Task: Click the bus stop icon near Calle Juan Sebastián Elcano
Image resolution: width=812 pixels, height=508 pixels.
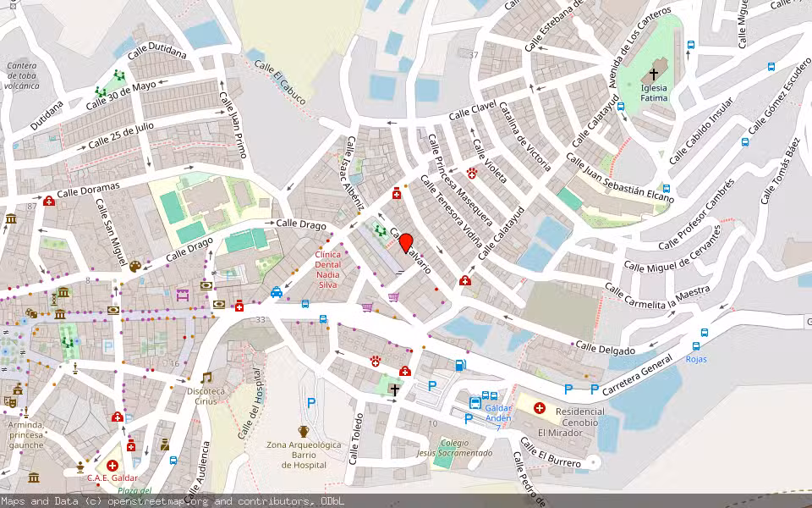Action: 667,188
